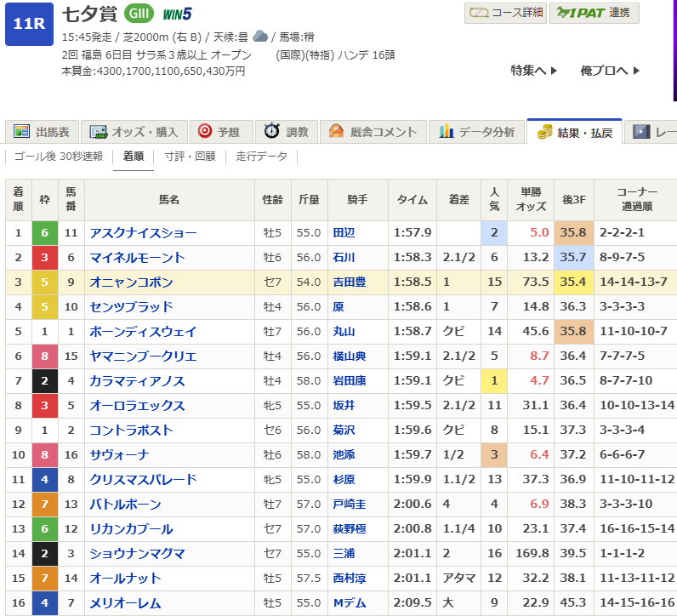The width and height of the screenshot is (677, 616).
Task: Click the オッズ・購入 tab icon
Action: [x=99, y=132]
